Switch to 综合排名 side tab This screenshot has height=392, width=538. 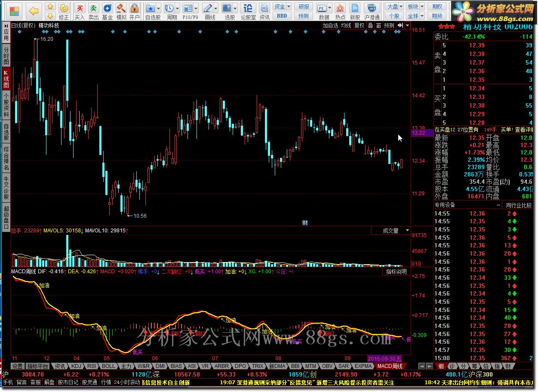pyautogui.click(x=6, y=159)
